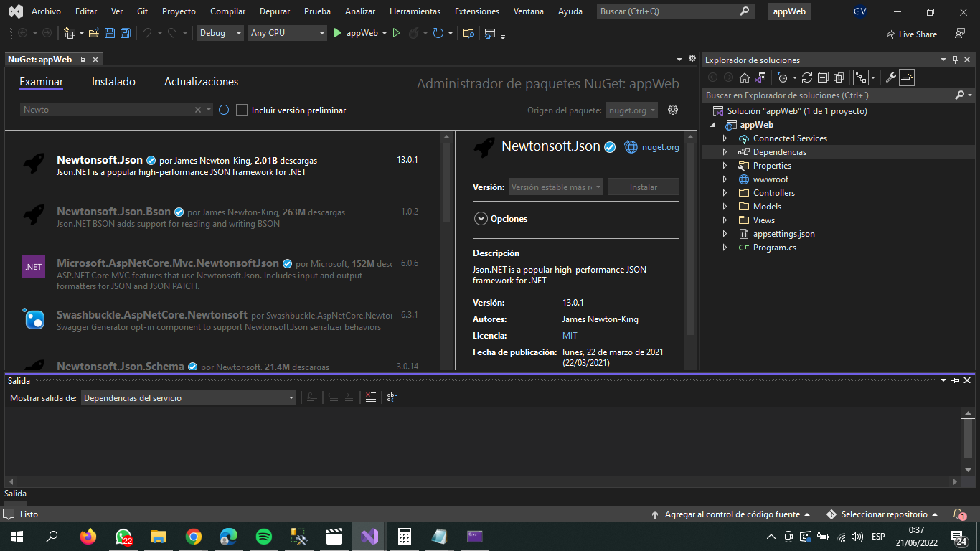This screenshot has width=980, height=551.
Task: Open NuGet package source settings gear
Action: tap(673, 110)
